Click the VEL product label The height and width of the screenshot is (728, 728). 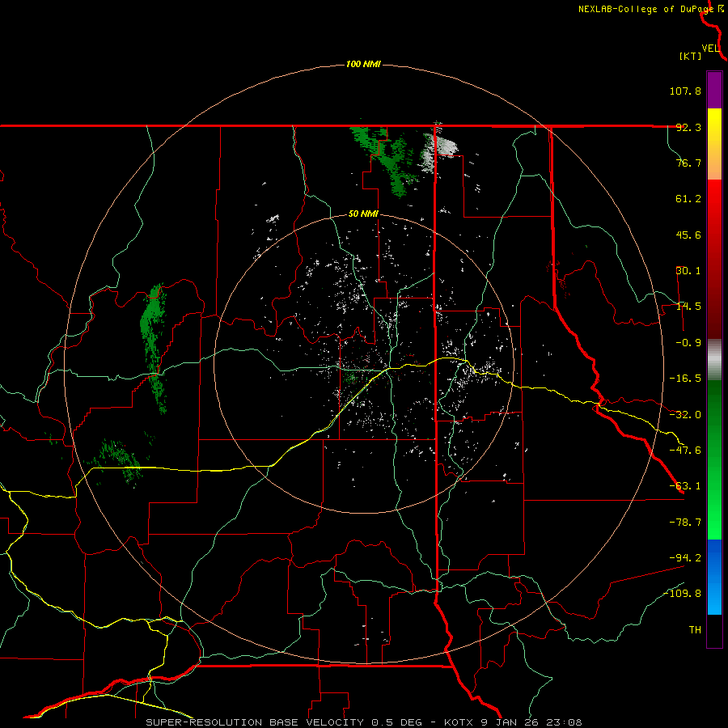[710, 49]
